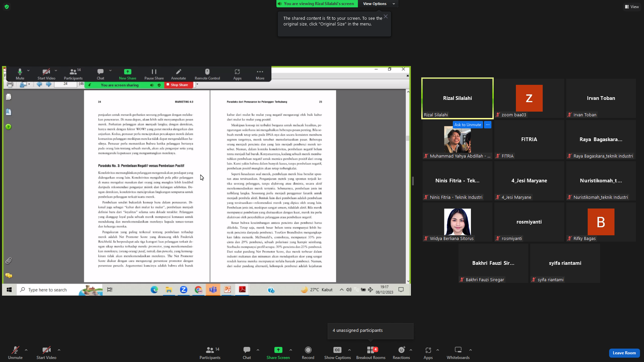
Task: Click Participants in the shared floating toolbar
Action: tap(73, 74)
